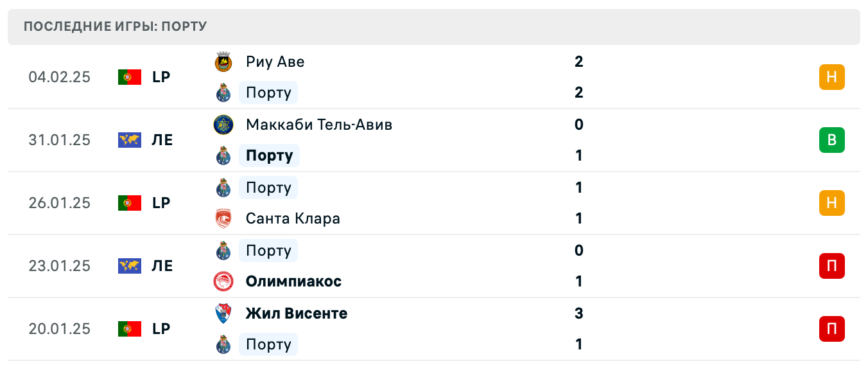The width and height of the screenshot is (868, 370).
Task: Click the Rio Ave club crest
Action: point(223,62)
